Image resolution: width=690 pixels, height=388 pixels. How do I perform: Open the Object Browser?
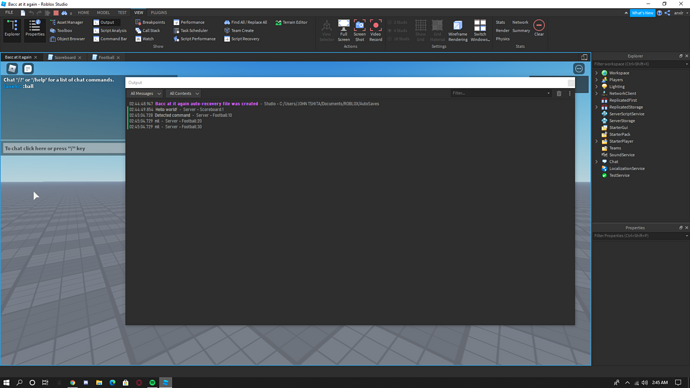pos(67,39)
